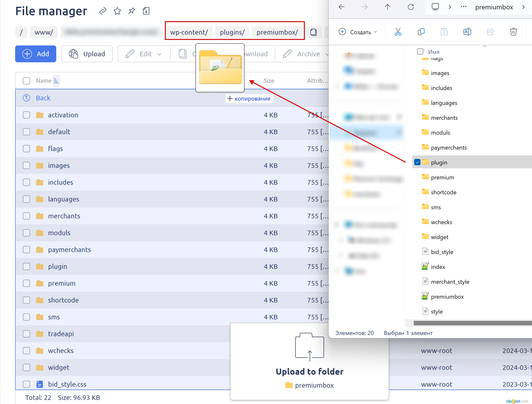This screenshot has height=404, width=532.
Task: Click the copy link icon beside File manager
Action: tap(103, 11)
